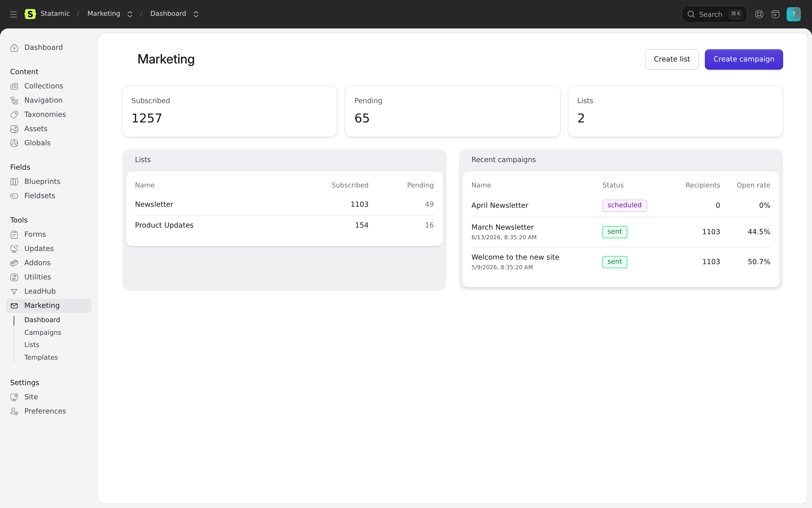Click the Subscribed column header in Lists
The height and width of the screenshot is (508, 812).
tap(350, 185)
